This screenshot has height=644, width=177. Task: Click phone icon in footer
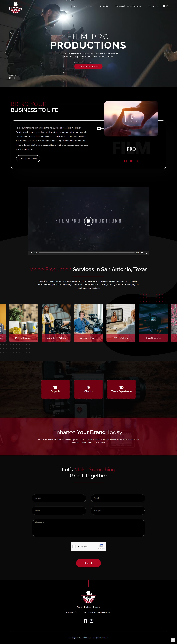80,612
